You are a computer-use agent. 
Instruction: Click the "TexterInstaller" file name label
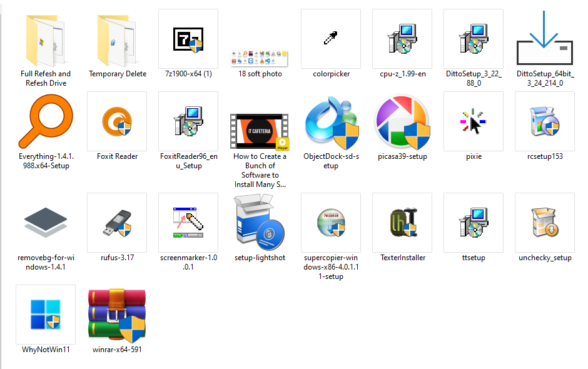[x=403, y=258]
